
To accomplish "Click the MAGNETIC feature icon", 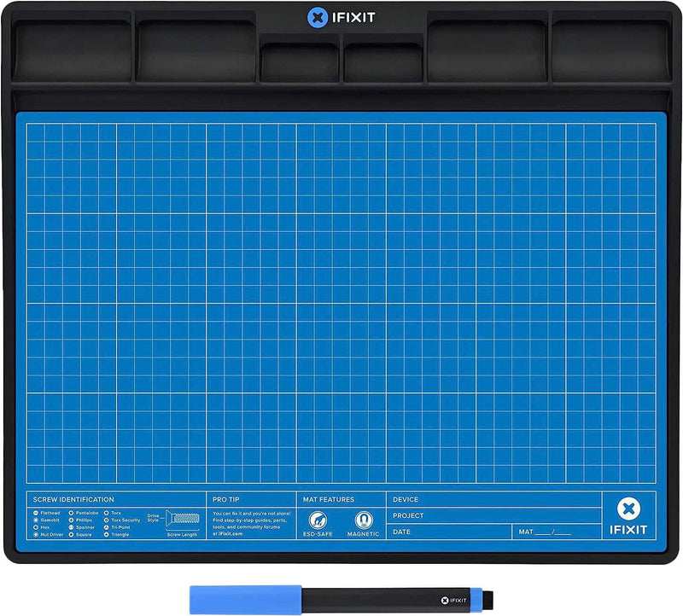I will click(x=364, y=520).
